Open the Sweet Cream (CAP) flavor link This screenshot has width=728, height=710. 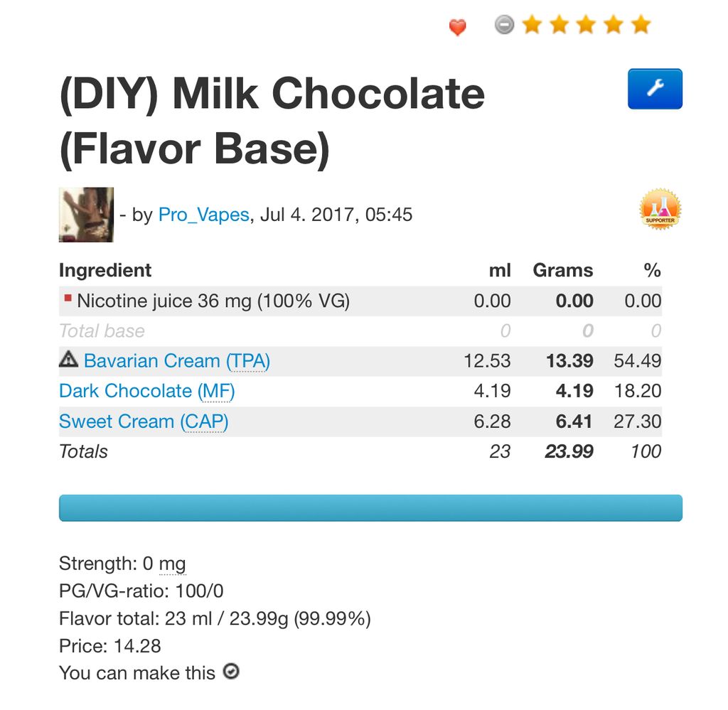[x=144, y=422]
